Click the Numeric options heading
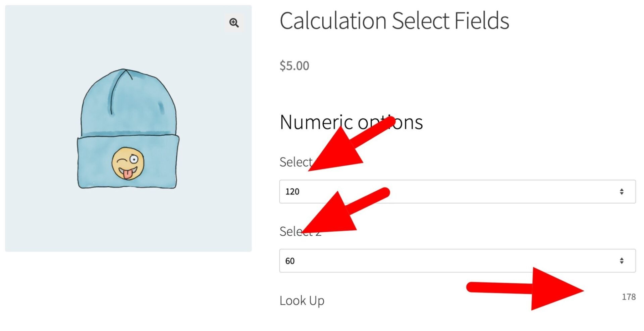 click(x=351, y=122)
